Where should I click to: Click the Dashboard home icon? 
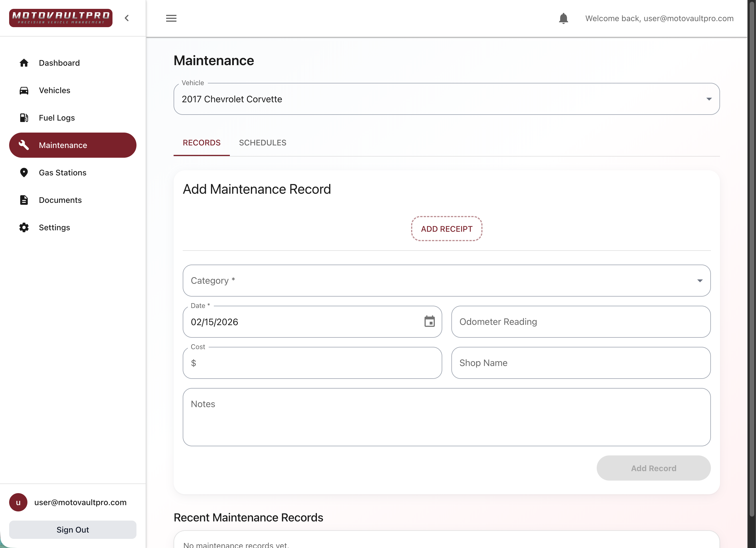[x=24, y=63]
